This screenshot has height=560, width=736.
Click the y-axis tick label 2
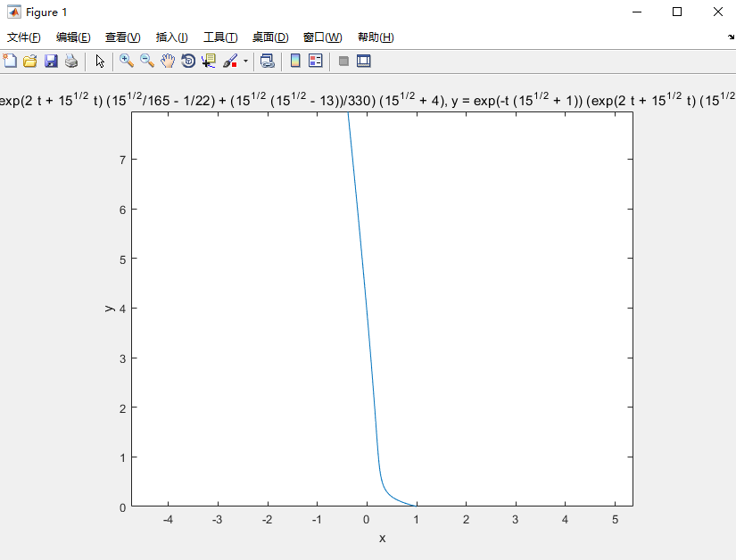[122, 408]
